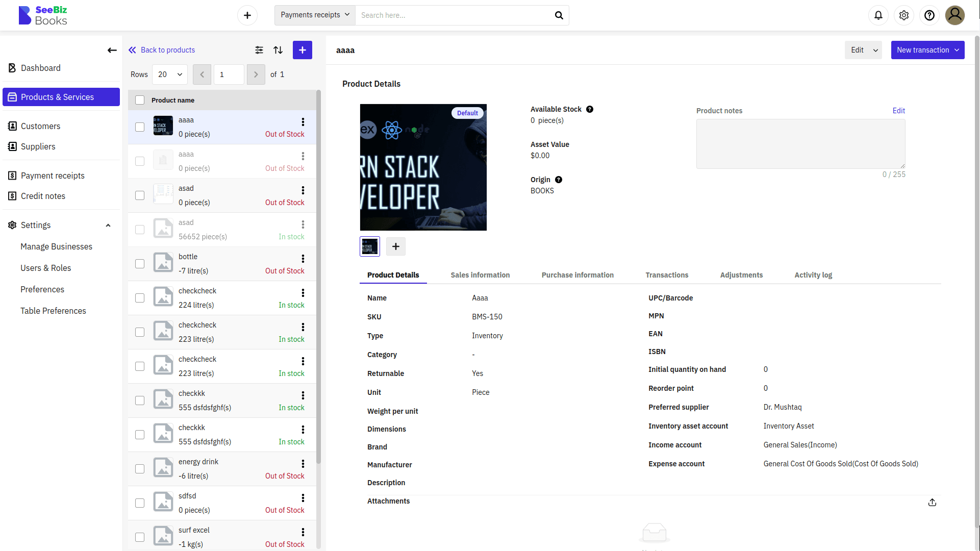
Task: Switch to Transactions tab
Action: 667,275
